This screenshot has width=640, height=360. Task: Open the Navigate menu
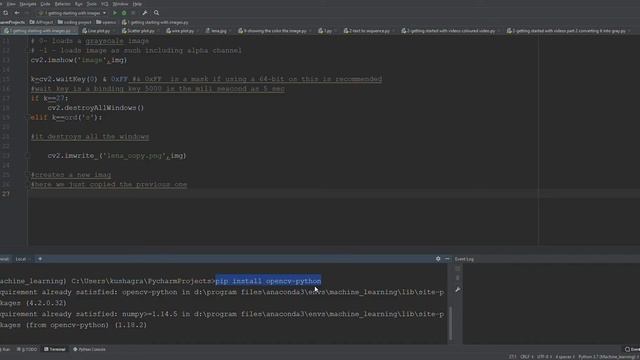coord(28,4)
